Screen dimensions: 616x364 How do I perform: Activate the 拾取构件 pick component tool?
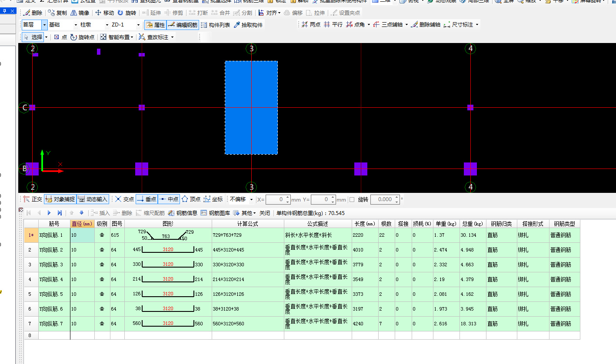point(248,25)
